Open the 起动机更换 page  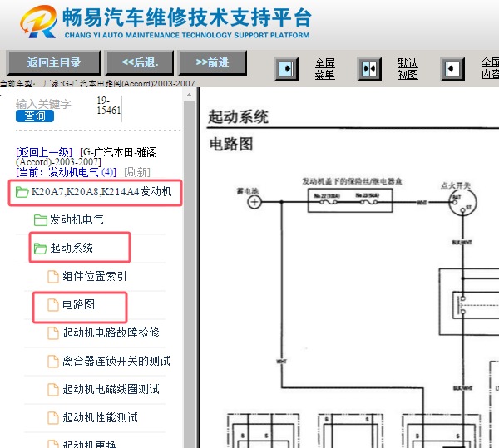pyautogui.click(x=89, y=444)
